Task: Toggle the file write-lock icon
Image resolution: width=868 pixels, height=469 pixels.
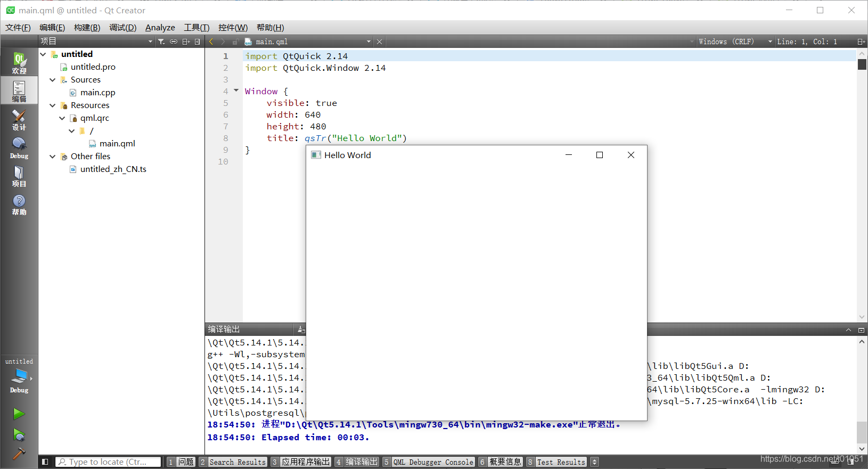Action: click(x=235, y=42)
